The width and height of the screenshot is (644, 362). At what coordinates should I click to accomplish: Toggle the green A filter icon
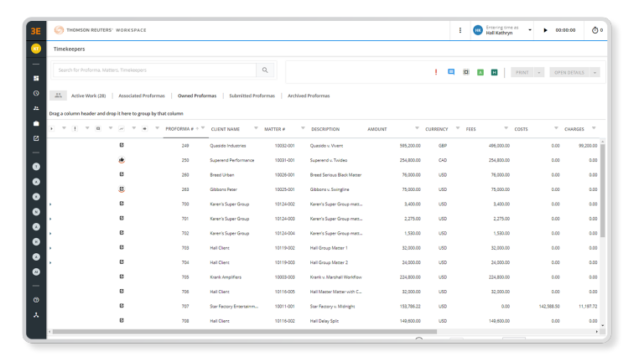480,72
